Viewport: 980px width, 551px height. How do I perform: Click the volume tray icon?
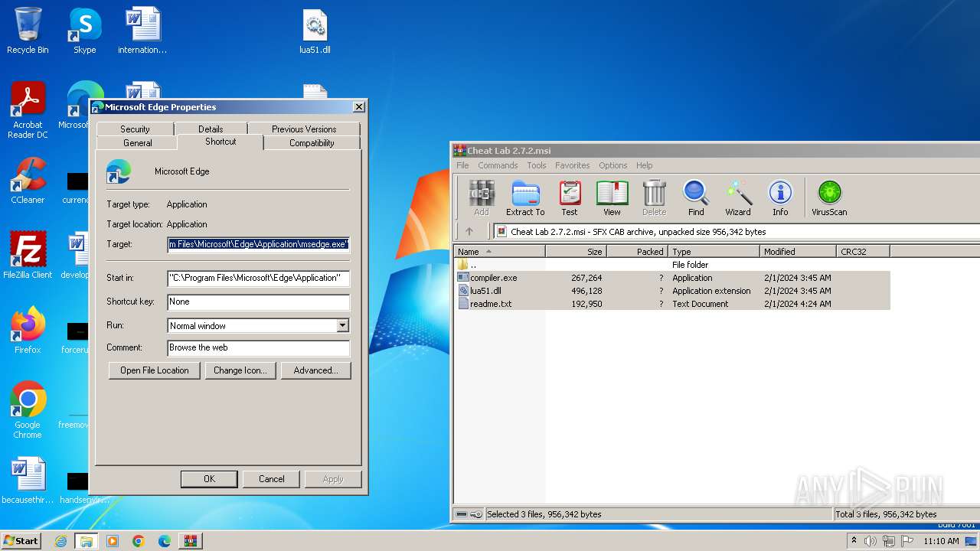871,541
